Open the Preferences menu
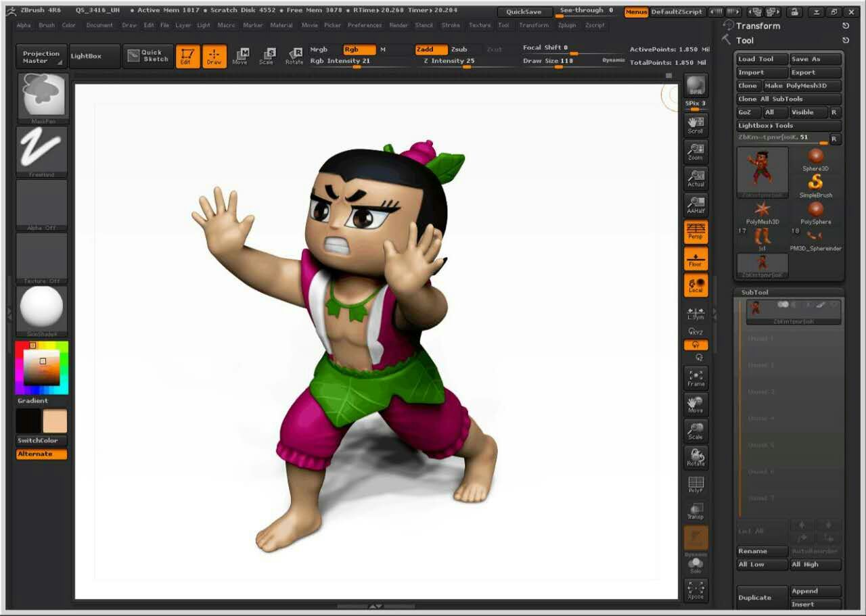The image size is (866, 616). coord(364,25)
